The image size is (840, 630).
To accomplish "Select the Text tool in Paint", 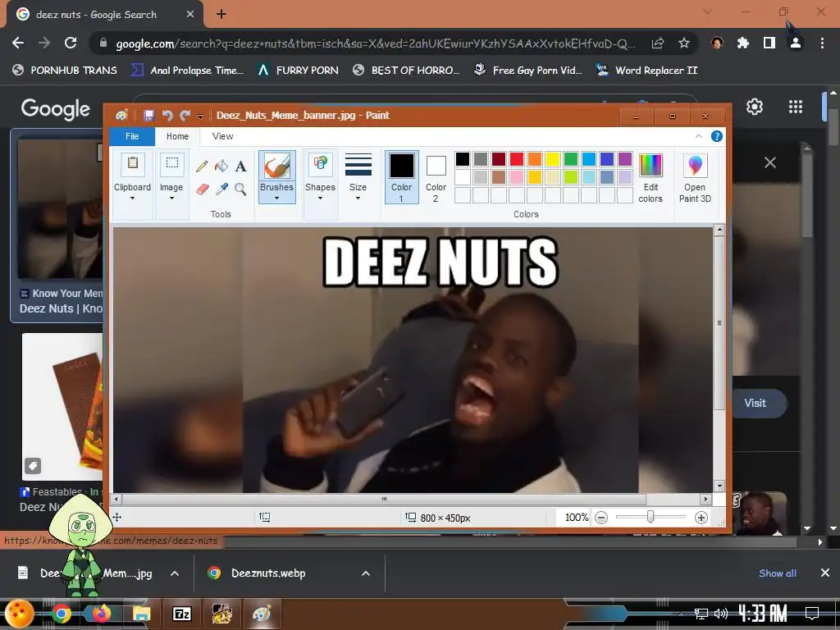I will coord(240,166).
